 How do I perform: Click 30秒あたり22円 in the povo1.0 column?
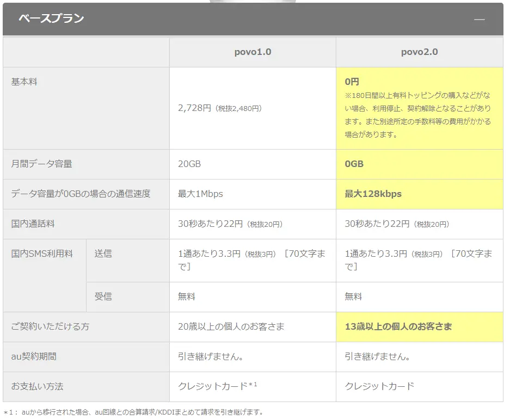click(211, 224)
